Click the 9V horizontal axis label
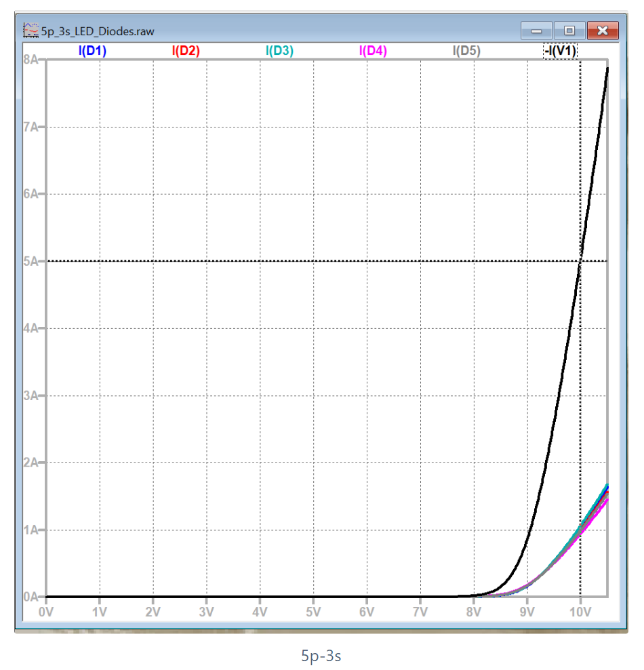Image resolution: width=644 pixels, height=670 pixels. 527,612
